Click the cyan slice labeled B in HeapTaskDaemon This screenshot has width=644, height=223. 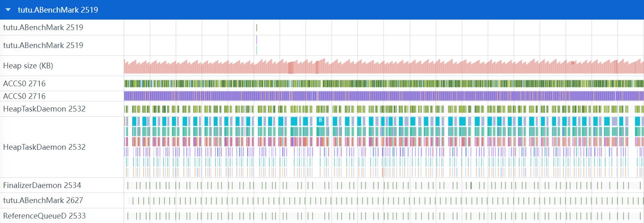click(x=320, y=120)
